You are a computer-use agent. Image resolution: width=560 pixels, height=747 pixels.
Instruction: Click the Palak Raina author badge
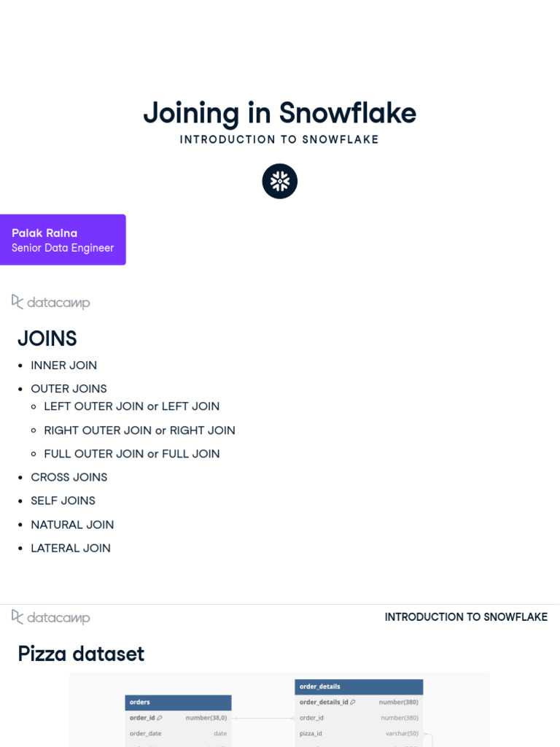click(63, 240)
